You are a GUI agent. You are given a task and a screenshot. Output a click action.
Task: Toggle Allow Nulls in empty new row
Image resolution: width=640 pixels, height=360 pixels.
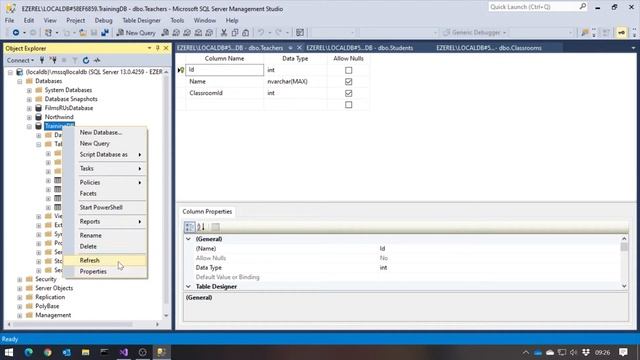click(348, 104)
